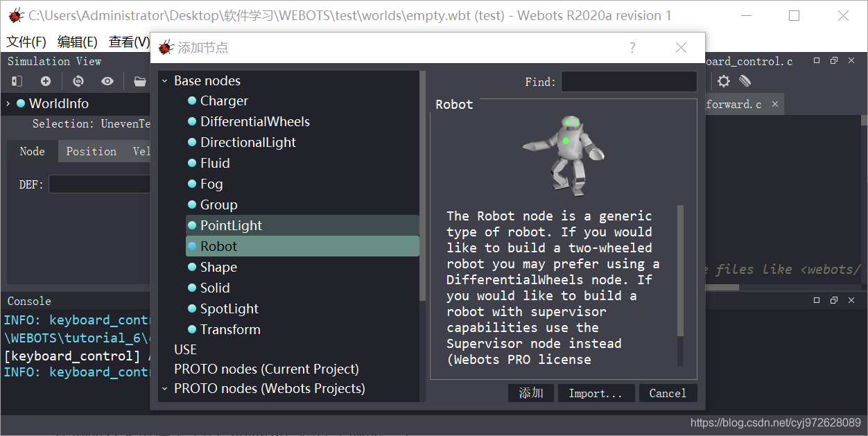Click the hide scene tree panel icon

pos(17,81)
